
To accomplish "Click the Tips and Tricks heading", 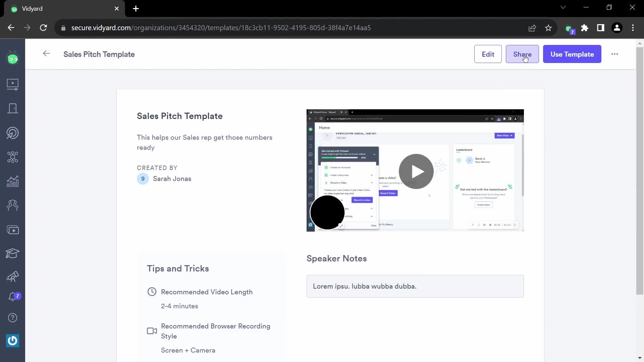I will (x=178, y=268).
